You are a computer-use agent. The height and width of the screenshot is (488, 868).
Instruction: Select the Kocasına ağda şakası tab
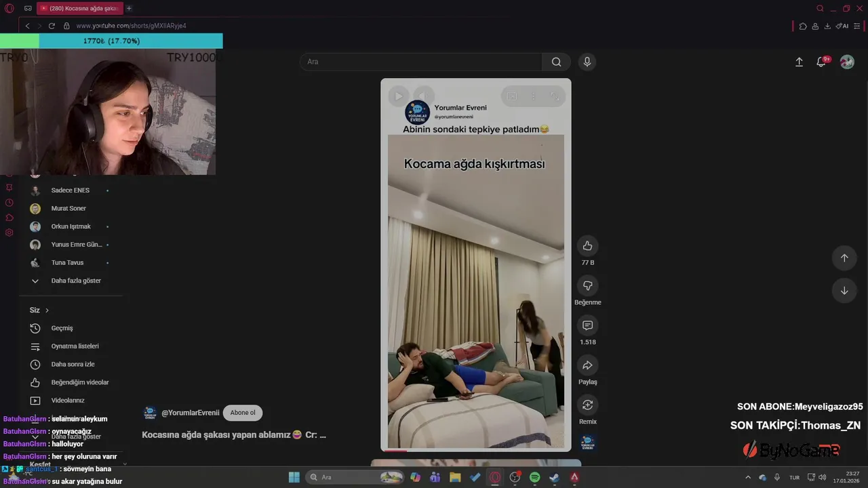pyautogui.click(x=79, y=8)
